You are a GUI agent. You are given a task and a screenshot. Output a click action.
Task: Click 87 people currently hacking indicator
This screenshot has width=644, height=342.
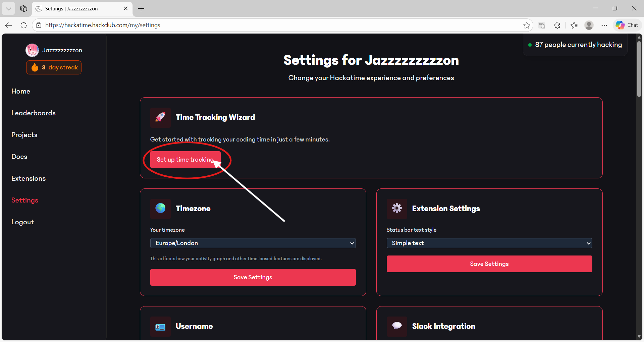point(575,45)
